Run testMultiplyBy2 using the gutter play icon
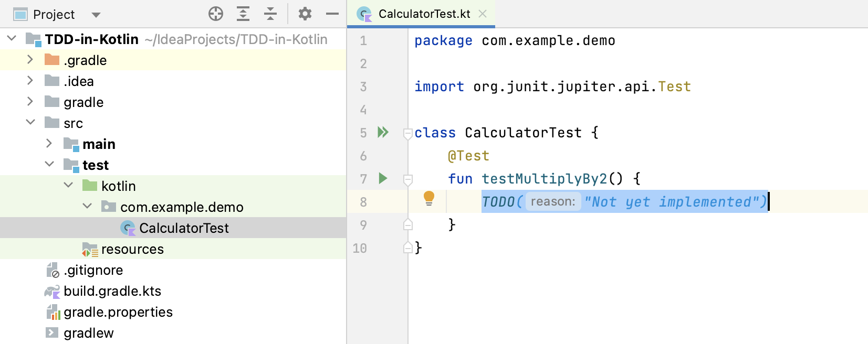 click(383, 178)
